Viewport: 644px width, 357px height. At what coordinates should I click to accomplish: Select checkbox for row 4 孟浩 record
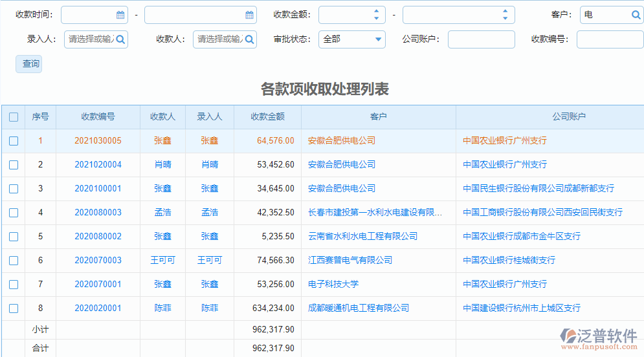pos(14,213)
